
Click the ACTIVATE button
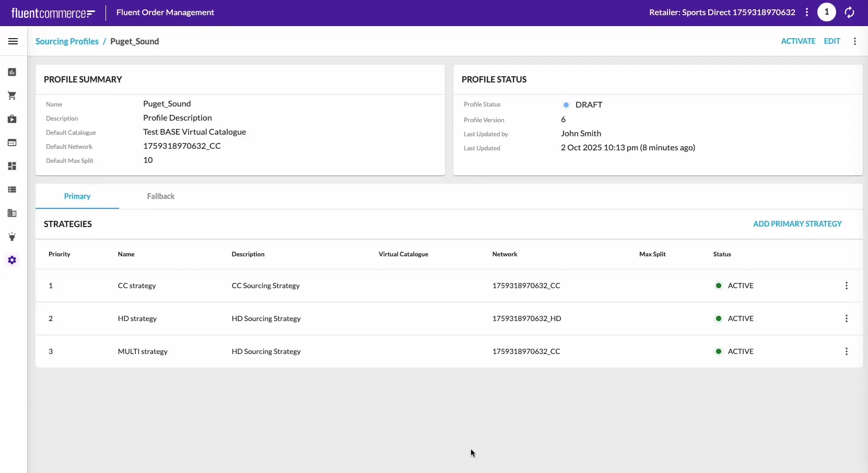pyautogui.click(x=798, y=41)
